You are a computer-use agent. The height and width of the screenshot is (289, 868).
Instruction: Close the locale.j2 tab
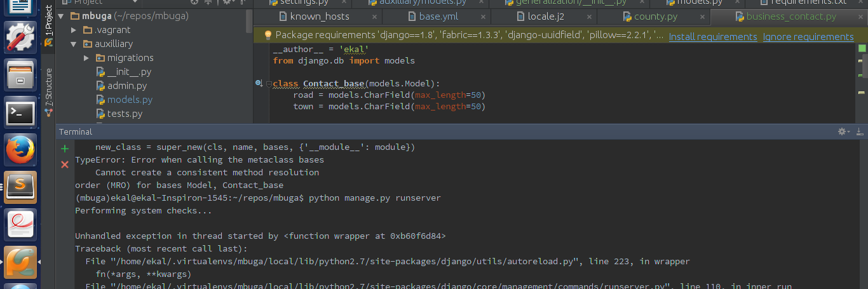coord(589,17)
